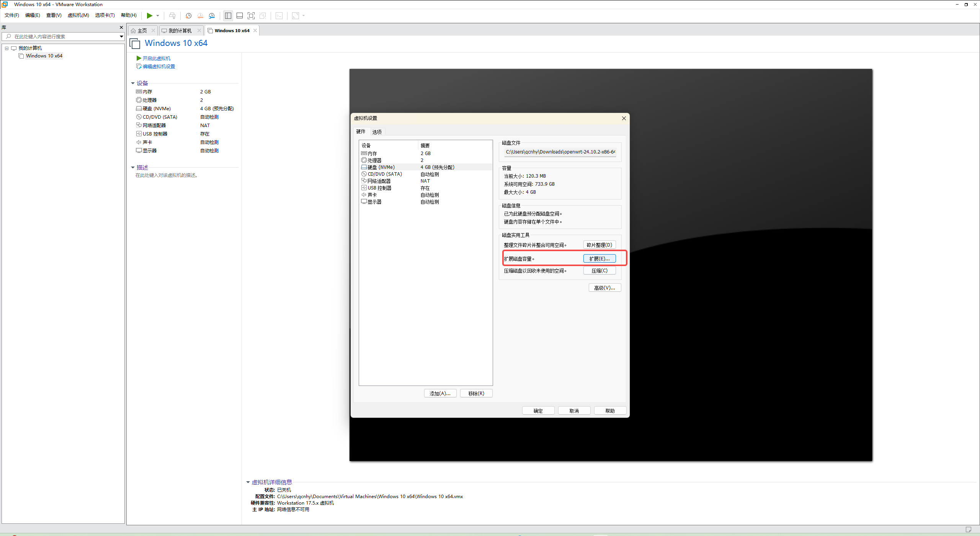Click CD/DVD (SATA) icon in summary devices
Image resolution: width=980 pixels, height=536 pixels.
[x=139, y=117]
